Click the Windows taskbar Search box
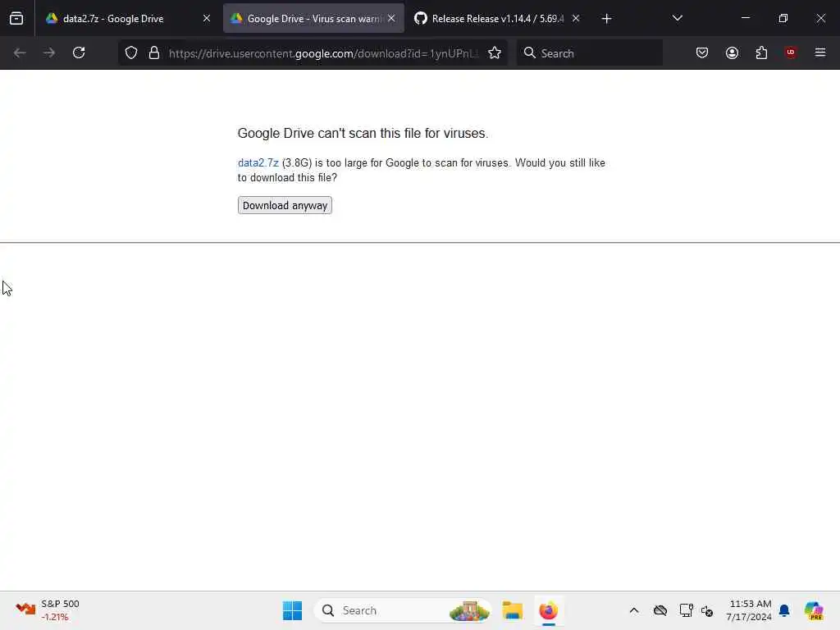 pyautogui.click(x=403, y=610)
